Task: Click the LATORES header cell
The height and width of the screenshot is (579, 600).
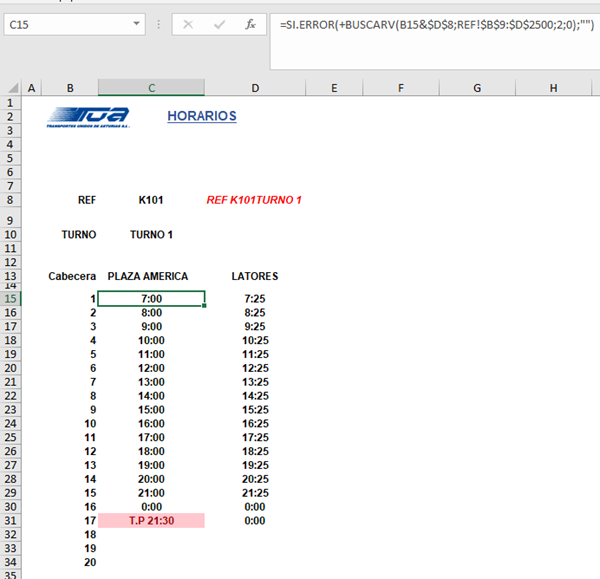Action: 254,276
